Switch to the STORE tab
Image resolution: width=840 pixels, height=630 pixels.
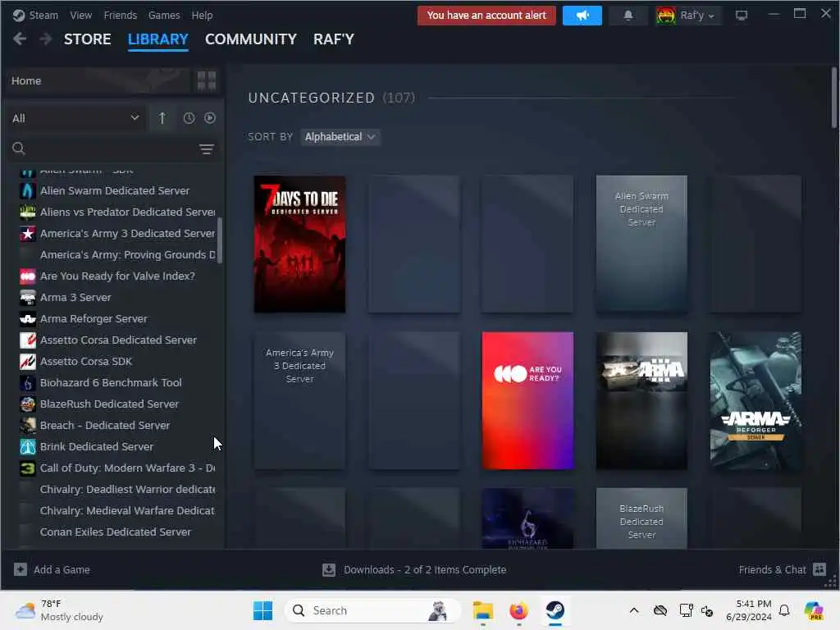point(87,39)
